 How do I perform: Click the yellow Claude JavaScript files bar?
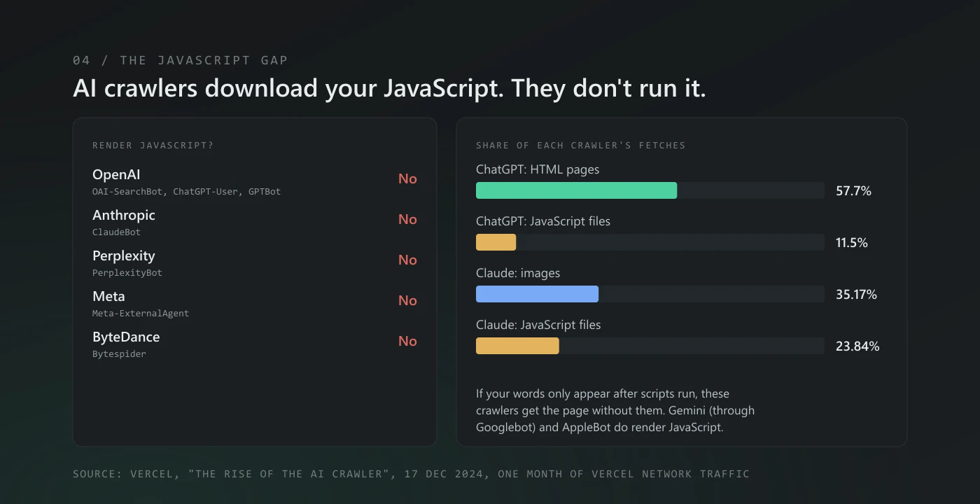(x=517, y=346)
